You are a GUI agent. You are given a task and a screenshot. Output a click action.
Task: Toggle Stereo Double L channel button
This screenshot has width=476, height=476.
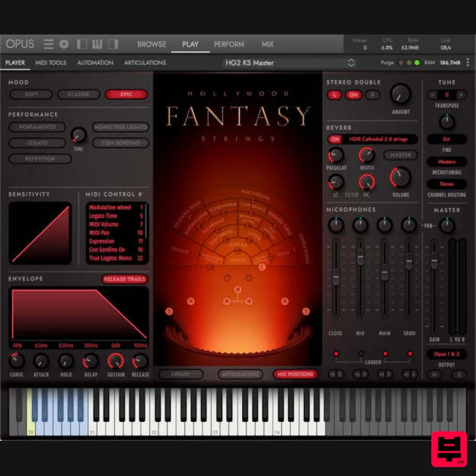pyautogui.click(x=334, y=95)
